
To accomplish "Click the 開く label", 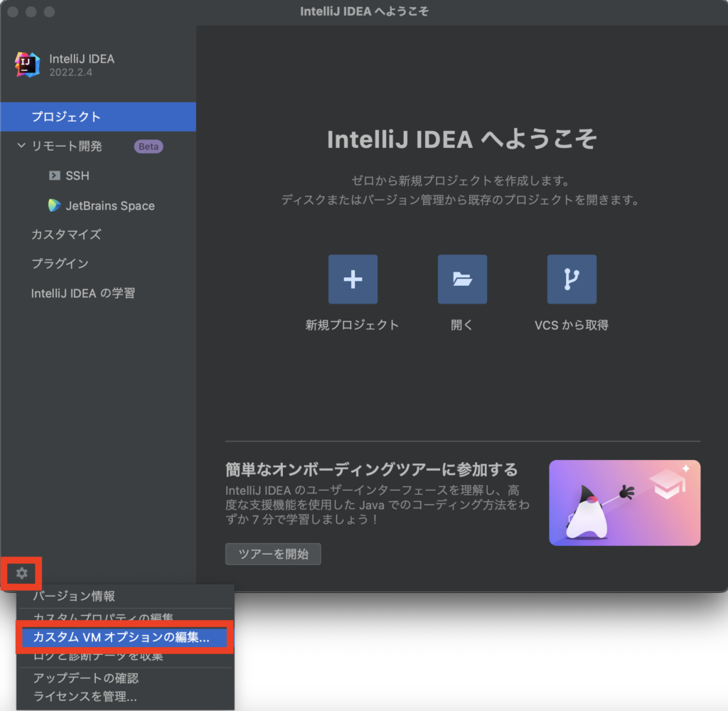I will 462,325.
